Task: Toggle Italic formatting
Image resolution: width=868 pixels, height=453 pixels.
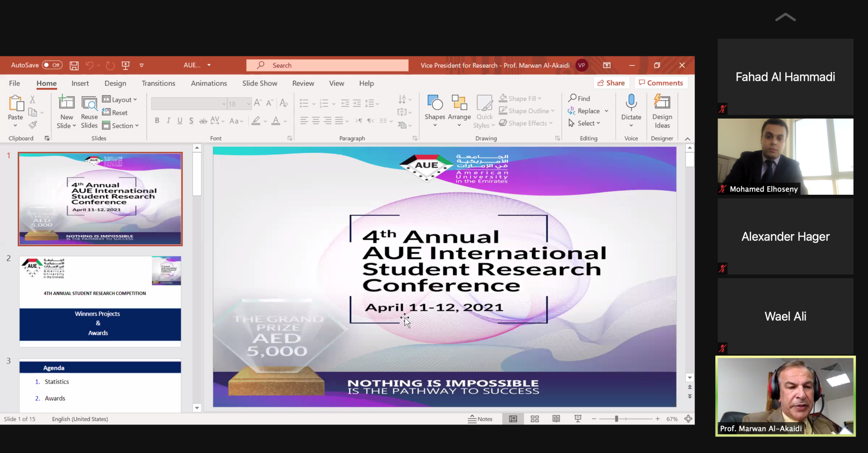Action: pos(168,121)
